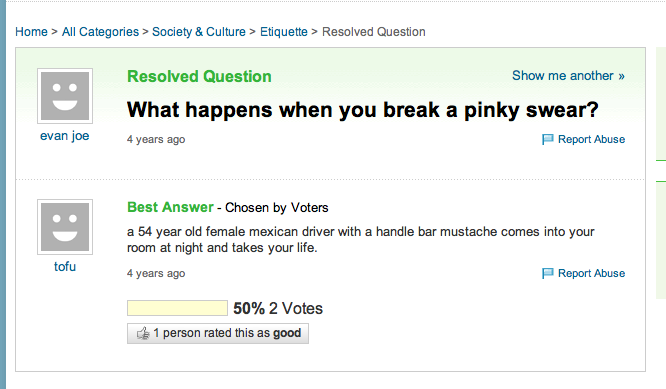The height and width of the screenshot is (389, 666).
Task: Go to All Categories breadcrumb
Action: 100,32
